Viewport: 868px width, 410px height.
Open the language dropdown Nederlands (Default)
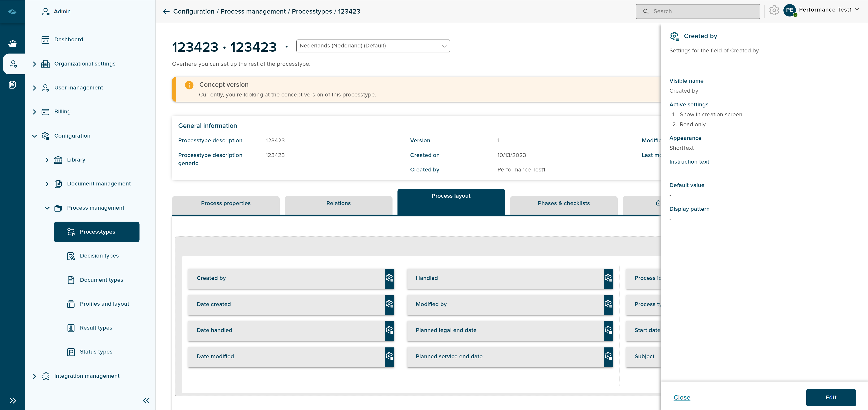coord(373,46)
